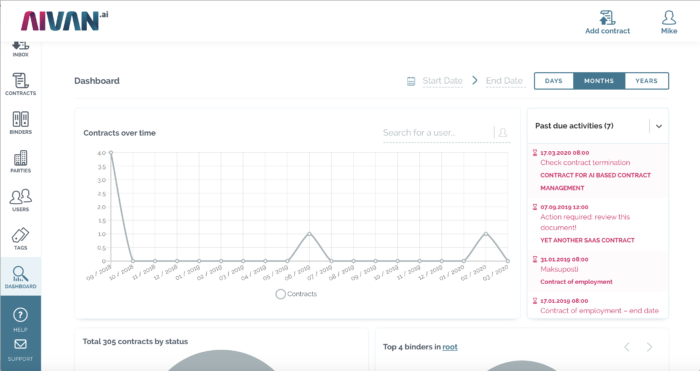The image size is (700, 371).
Task: Click the Contracts over time title
Action: (119, 133)
